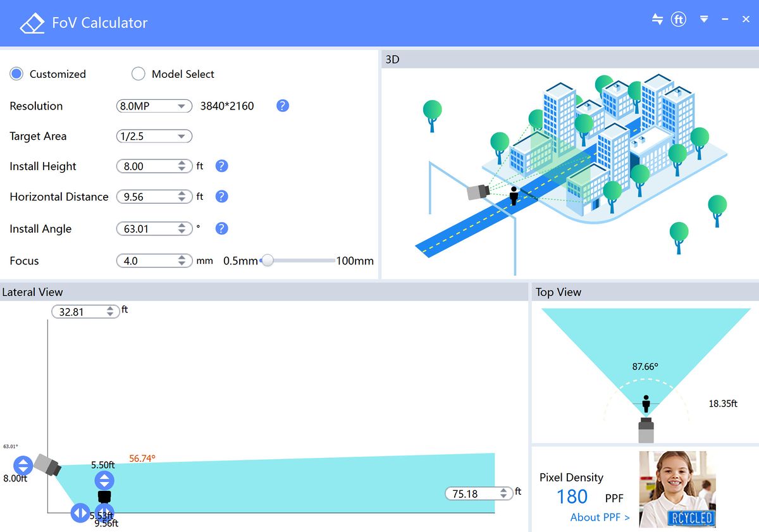Click the pixel density preview thumbnail
The width and height of the screenshot is (759, 532).
click(x=677, y=490)
